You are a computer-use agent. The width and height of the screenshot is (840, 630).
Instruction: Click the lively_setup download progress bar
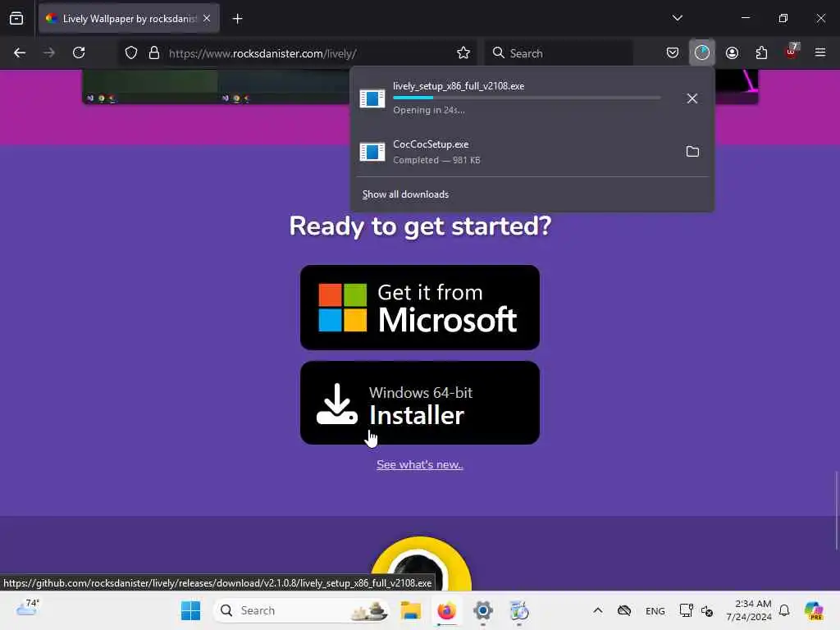pyautogui.click(x=527, y=98)
